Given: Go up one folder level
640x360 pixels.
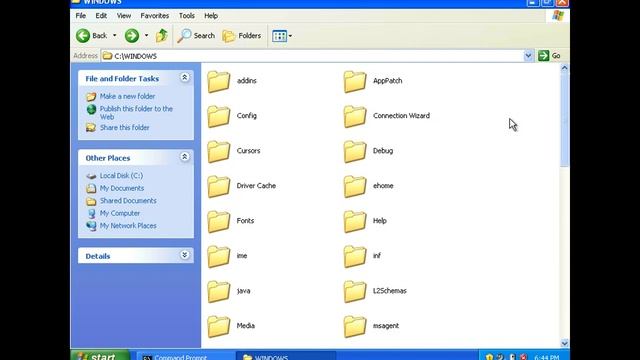Looking at the screenshot, I should point(162,36).
